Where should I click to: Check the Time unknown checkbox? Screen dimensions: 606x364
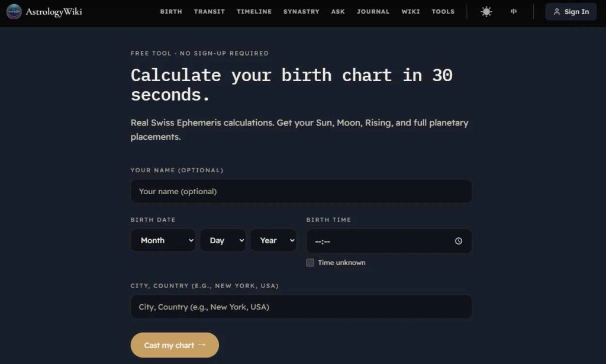(x=310, y=263)
